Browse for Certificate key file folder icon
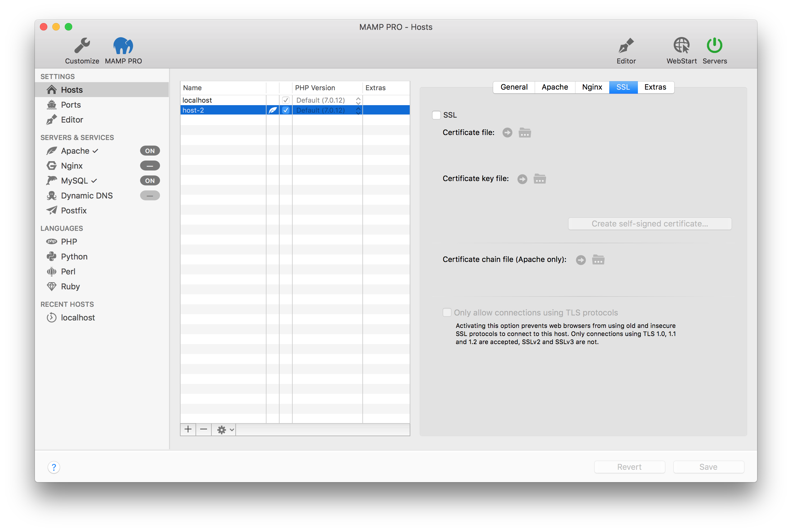The height and width of the screenshot is (532, 792). (540, 179)
